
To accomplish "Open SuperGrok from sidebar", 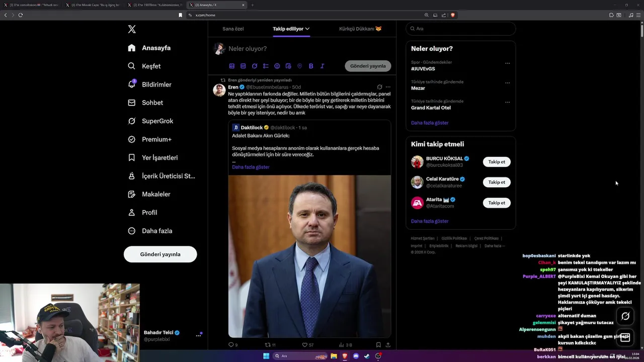I will pyautogui.click(x=150, y=121).
